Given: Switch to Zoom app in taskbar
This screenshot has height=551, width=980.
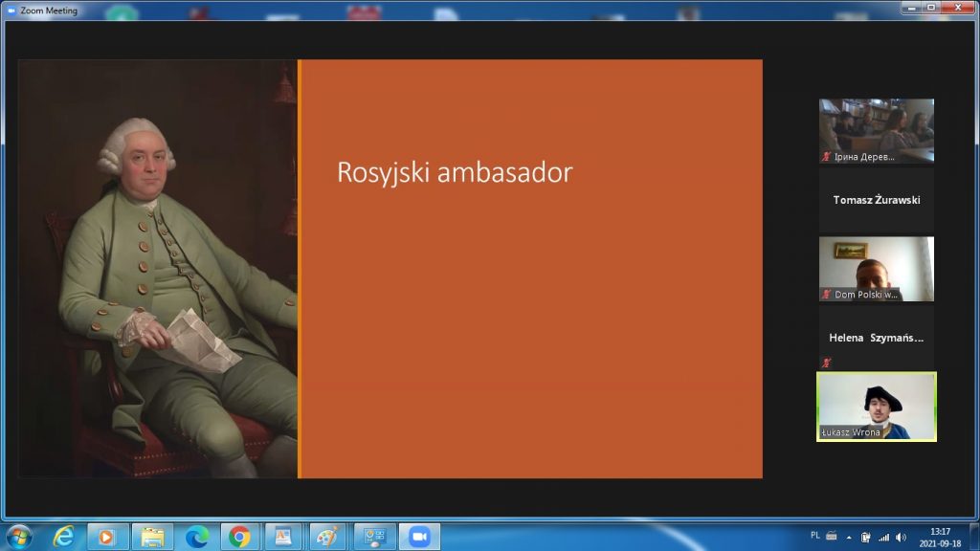Looking at the screenshot, I should click(x=418, y=537).
